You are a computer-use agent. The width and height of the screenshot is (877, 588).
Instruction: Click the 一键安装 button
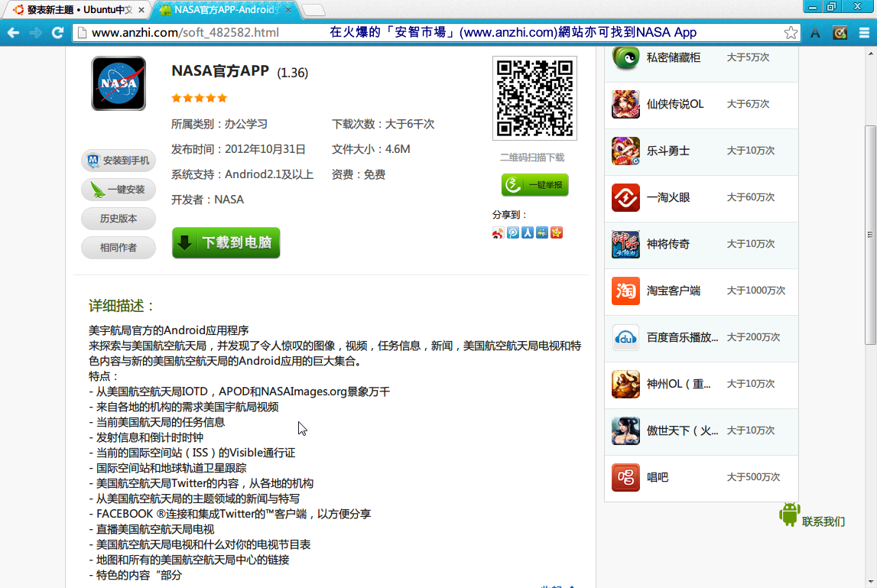click(x=119, y=190)
